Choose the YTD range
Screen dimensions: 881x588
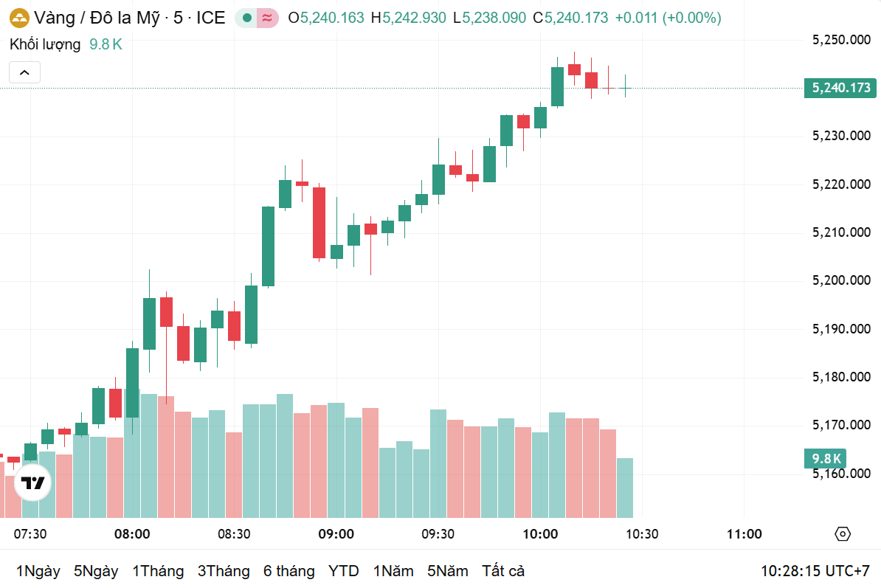(x=343, y=571)
